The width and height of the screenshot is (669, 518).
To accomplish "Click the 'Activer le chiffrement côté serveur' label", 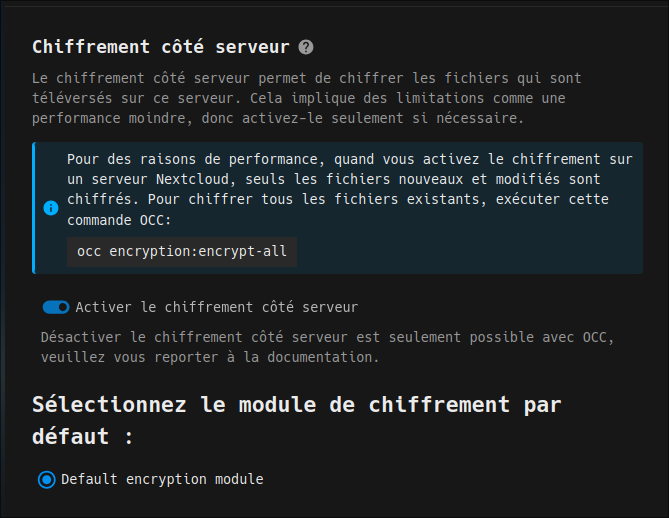I will click(216, 307).
